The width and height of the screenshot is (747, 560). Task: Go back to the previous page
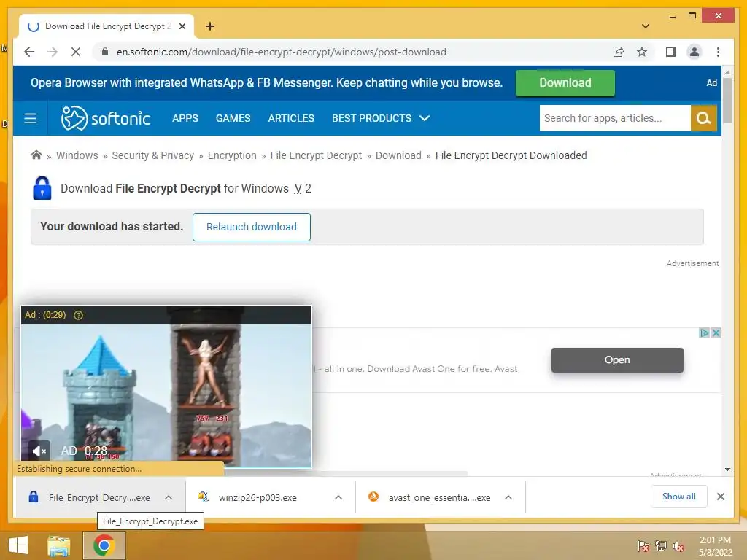(x=29, y=52)
